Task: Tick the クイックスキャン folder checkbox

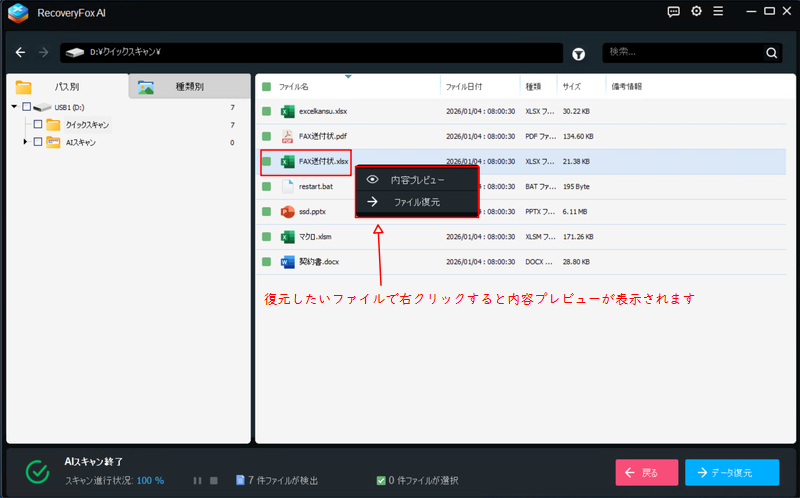Action: [38, 125]
